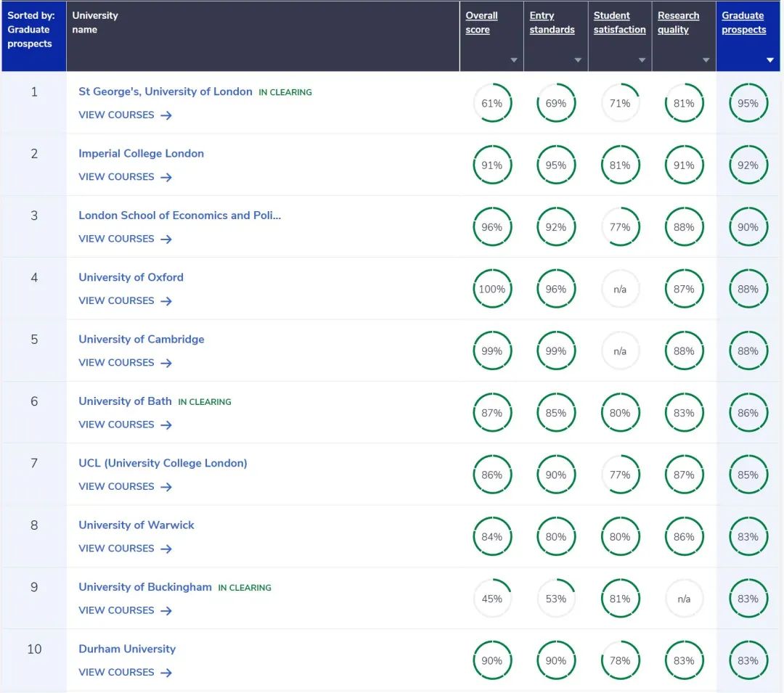Open University of Cambridge page

(x=142, y=340)
